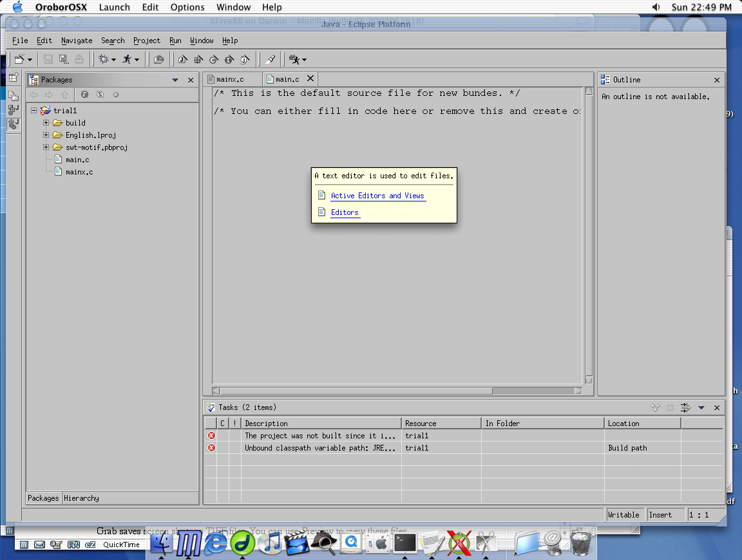
Task: Switch to the mainx.c editor tab
Action: tap(230, 79)
